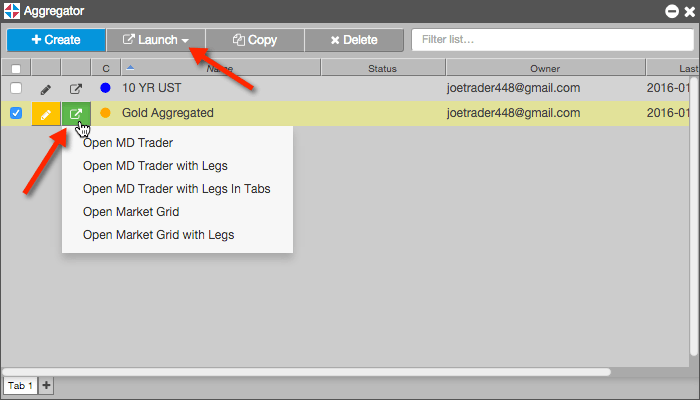The width and height of the screenshot is (700, 400).
Task: Check the 10 YR UST row checkbox
Action: click(16, 88)
